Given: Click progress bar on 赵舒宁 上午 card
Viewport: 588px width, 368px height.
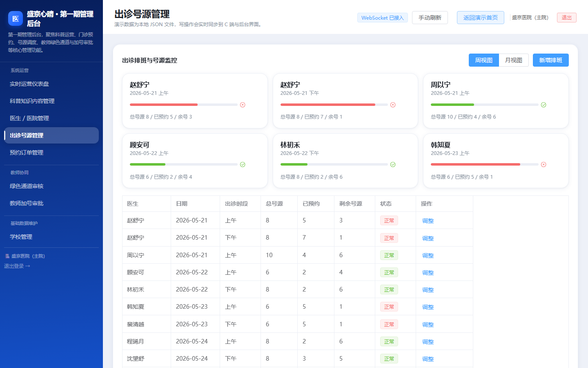Looking at the screenshot, I should coord(184,105).
